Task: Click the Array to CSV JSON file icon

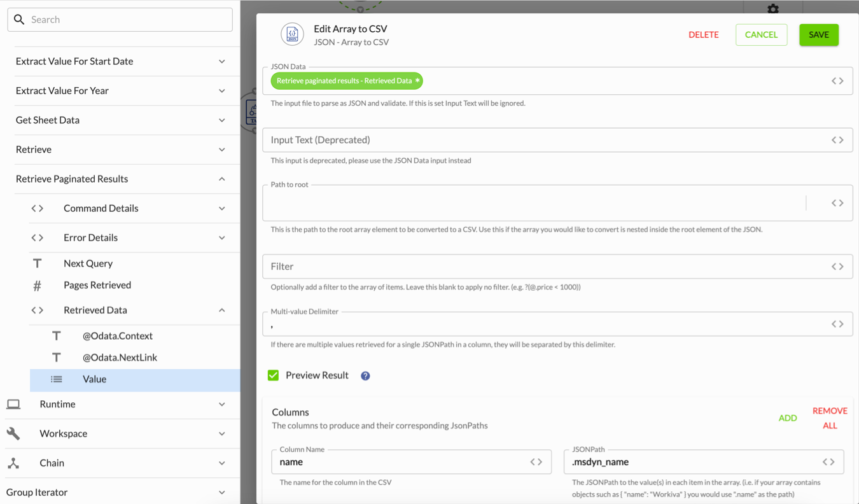Action: [293, 34]
